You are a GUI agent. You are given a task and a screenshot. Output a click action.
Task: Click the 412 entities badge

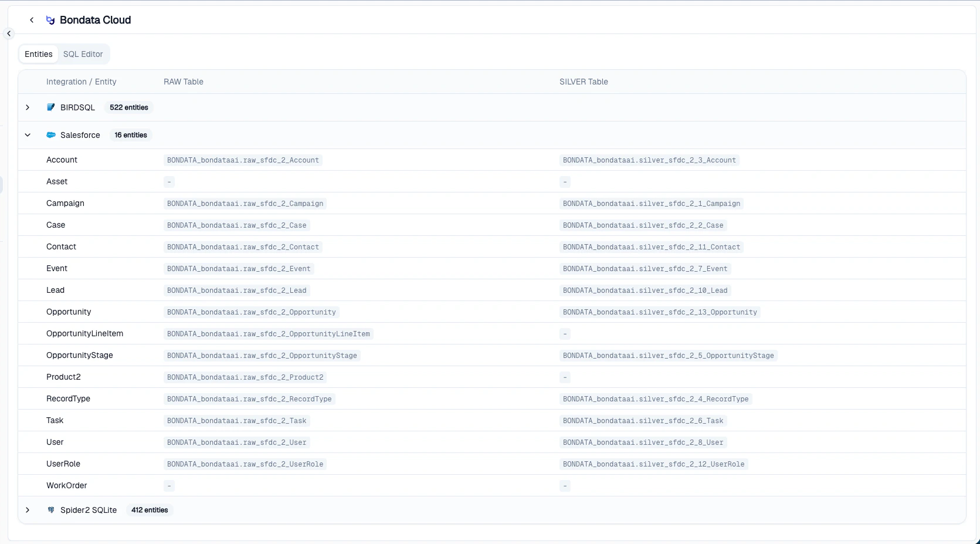pyautogui.click(x=150, y=510)
